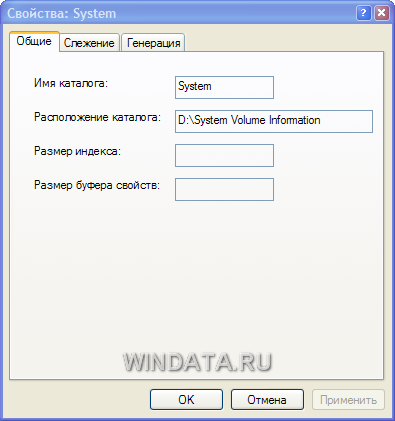The width and height of the screenshot is (395, 421).
Task: Open the Слежение tab
Action: [89, 43]
